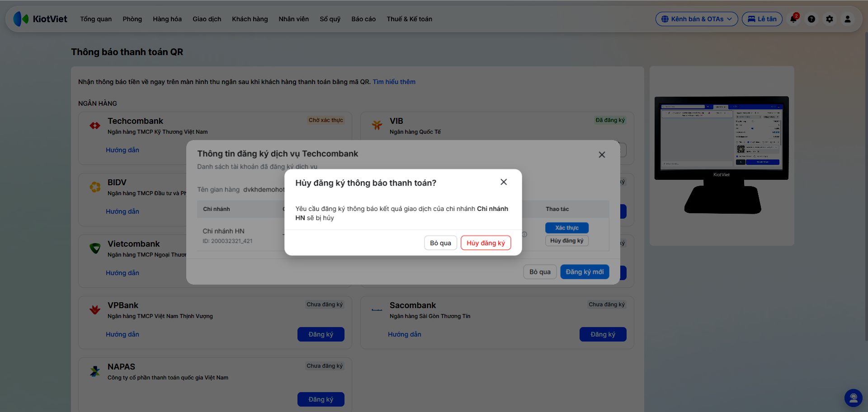Close the cancel registration confirmation dialog
The height and width of the screenshot is (412, 868).
click(x=504, y=182)
